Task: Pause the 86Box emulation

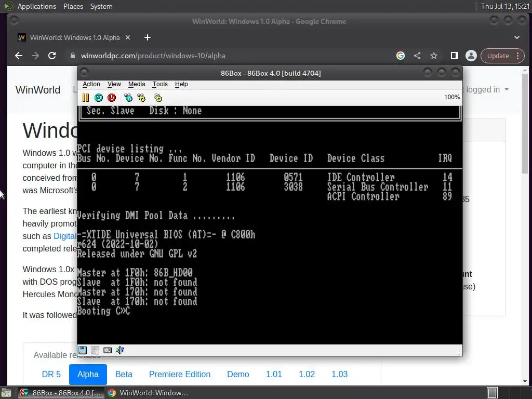Action: tap(86, 98)
